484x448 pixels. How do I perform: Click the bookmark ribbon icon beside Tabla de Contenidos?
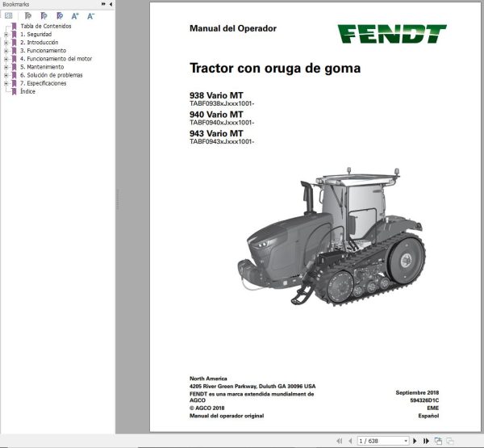(14, 27)
